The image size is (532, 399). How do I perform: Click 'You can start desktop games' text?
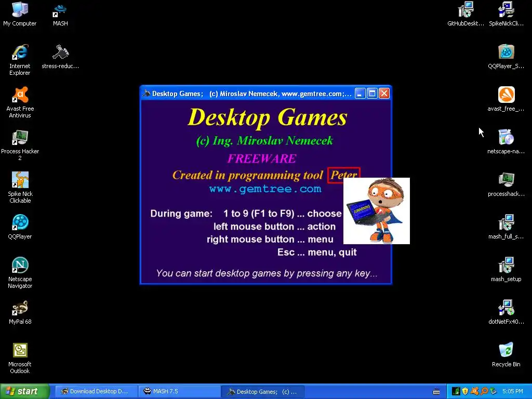pos(267,273)
